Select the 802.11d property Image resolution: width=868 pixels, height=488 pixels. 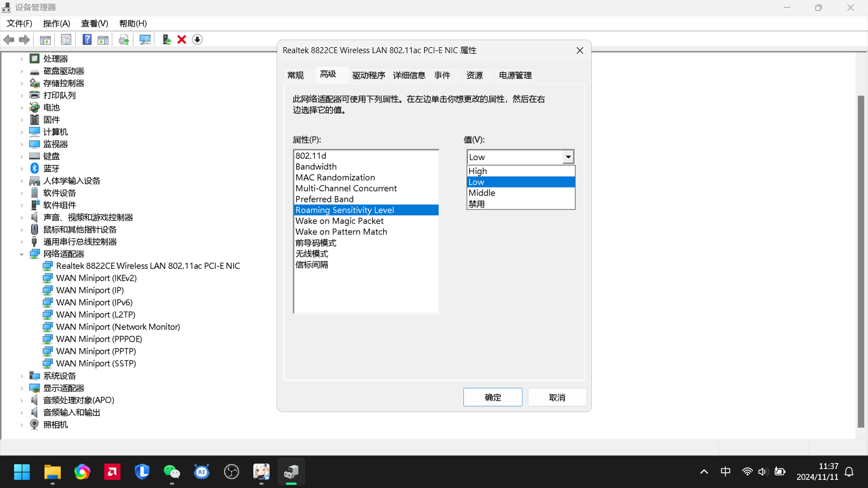(x=366, y=156)
